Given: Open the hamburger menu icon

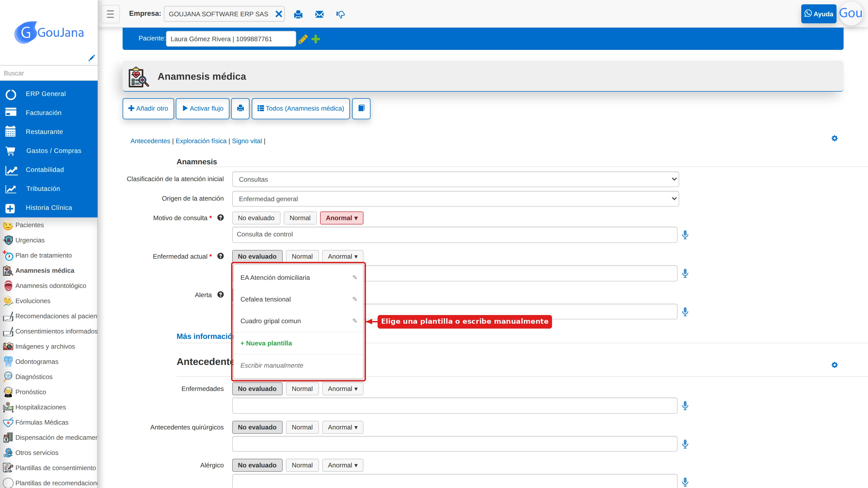Looking at the screenshot, I should click(110, 14).
